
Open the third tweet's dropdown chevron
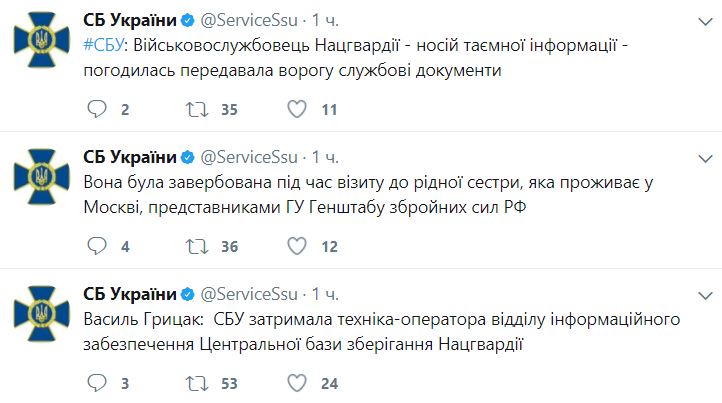point(705,296)
